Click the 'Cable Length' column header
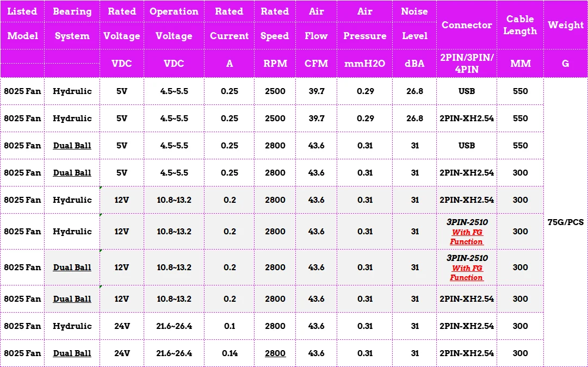Image resolution: width=588 pixels, height=367 pixels. coord(519,25)
